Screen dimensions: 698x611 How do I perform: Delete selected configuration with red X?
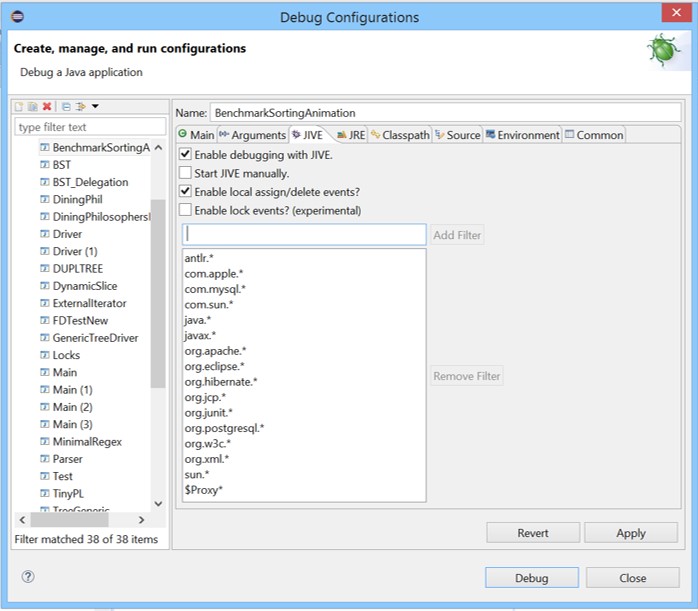(46, 106)
